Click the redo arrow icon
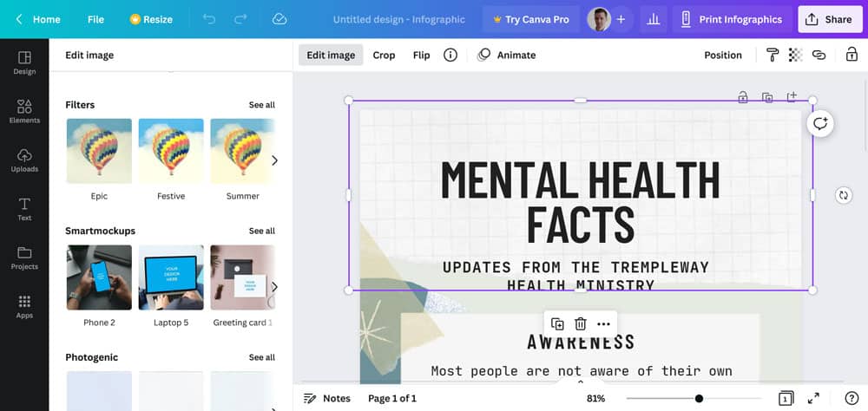Image resolution: width=868 pixels, height=411 pixels. click(x=240, y=19)
